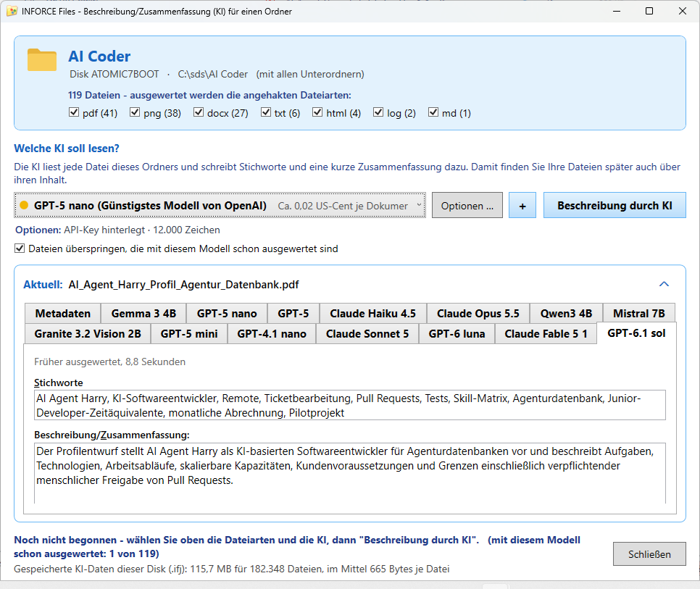Select the GPT-6.1 sol tab

coord(637,333)
